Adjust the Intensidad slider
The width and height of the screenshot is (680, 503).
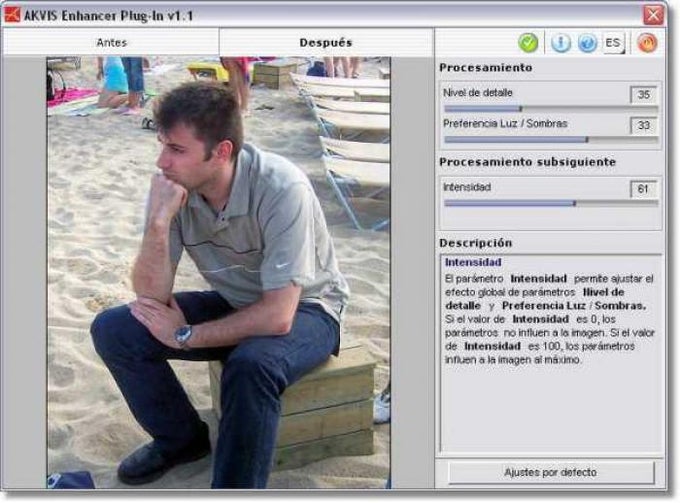(551, 203)
